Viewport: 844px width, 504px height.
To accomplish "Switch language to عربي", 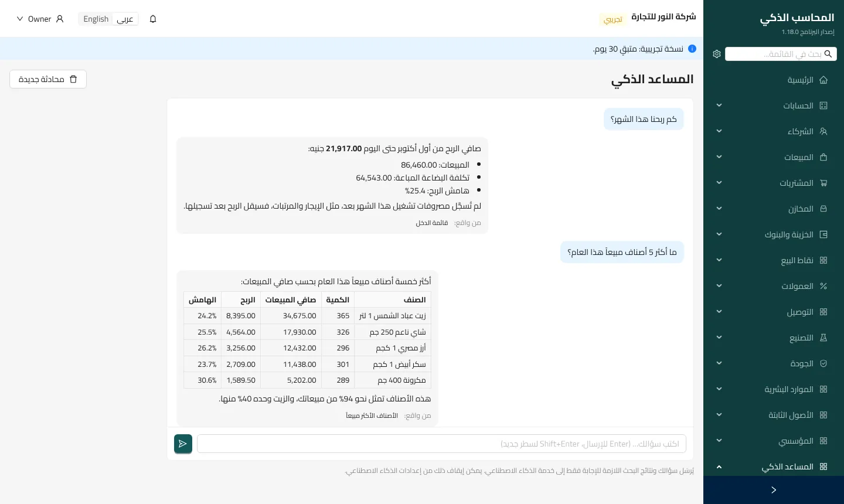I will pos(125,19).
